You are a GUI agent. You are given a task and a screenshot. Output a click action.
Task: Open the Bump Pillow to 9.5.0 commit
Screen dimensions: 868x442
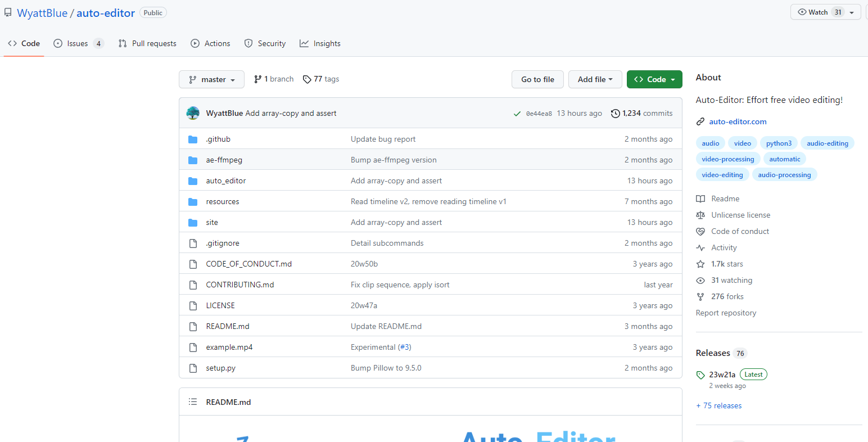tap(386, 368)
